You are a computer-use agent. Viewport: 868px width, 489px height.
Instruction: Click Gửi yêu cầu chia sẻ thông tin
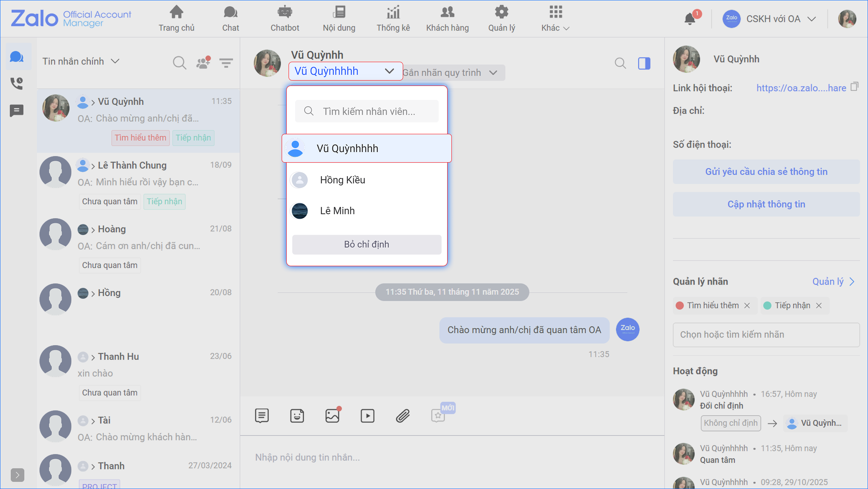click(x=766, y=172)
